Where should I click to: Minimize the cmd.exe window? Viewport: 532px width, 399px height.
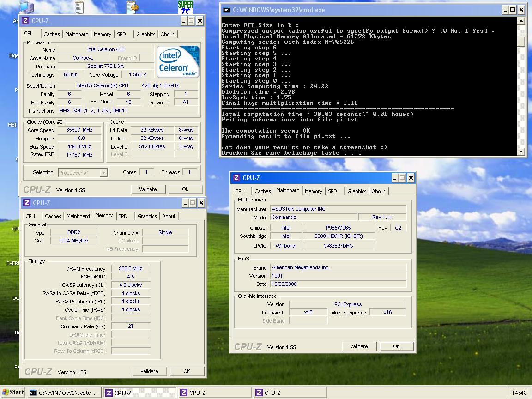point(505,10)
